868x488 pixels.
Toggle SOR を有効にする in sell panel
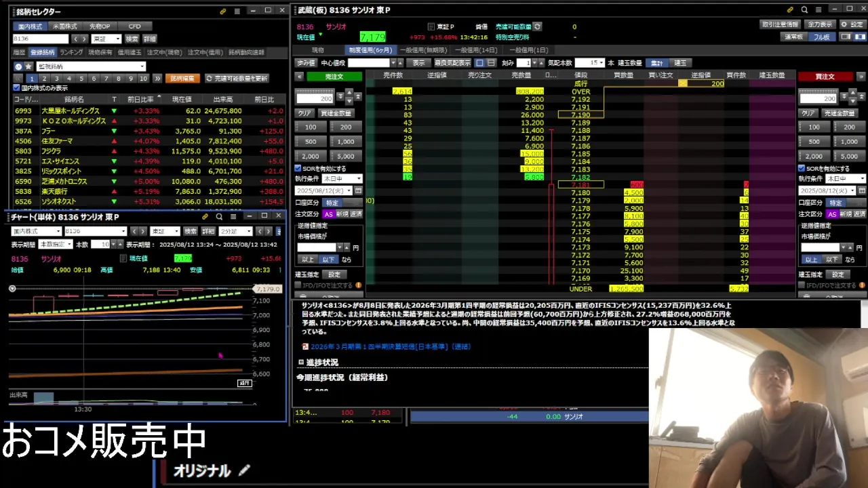(x=298, y=168)
